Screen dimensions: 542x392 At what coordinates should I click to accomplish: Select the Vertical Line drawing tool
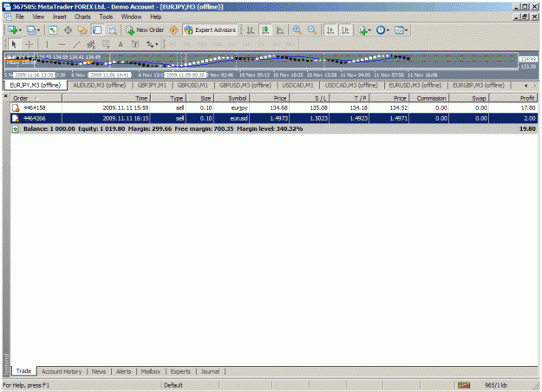pos(47,44)
